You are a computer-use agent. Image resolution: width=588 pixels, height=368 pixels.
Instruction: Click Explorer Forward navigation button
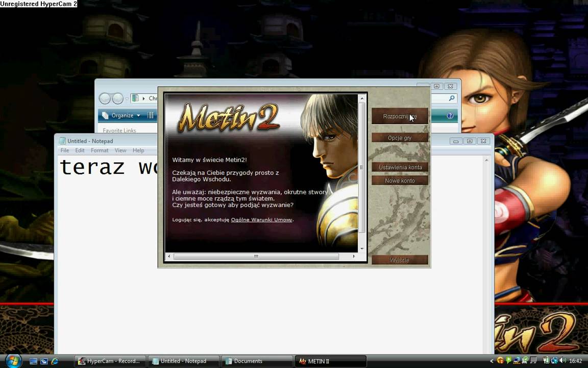(x=118, y=98)
